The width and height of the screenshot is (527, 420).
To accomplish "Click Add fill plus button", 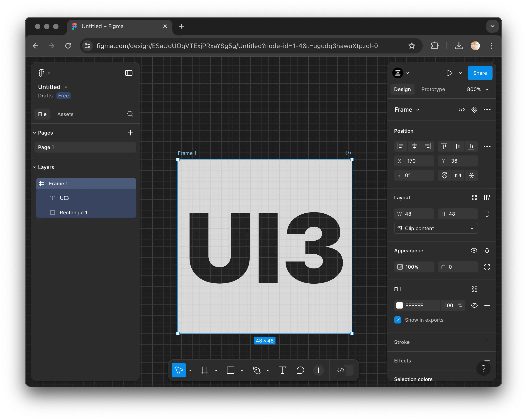I will point(487,289).
